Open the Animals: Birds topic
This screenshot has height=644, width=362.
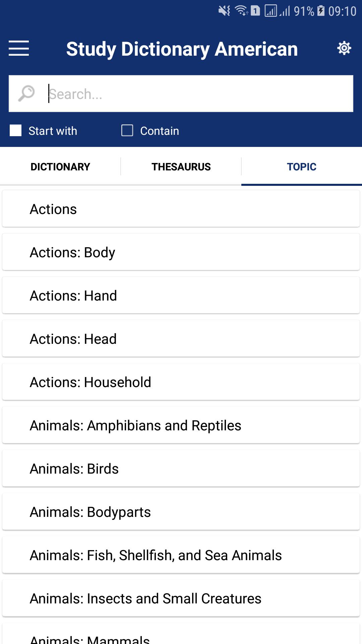pos(181,468)
